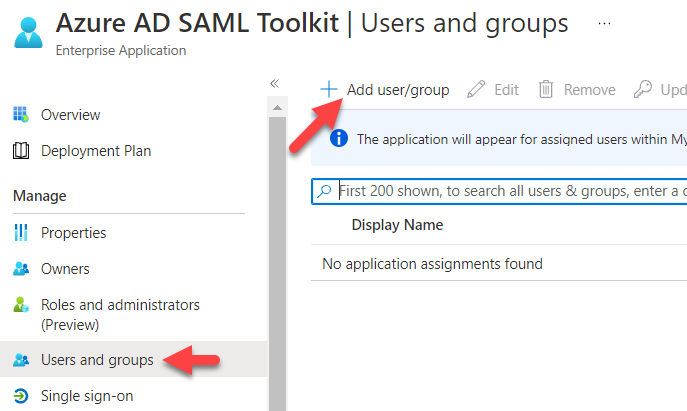
Task: Collapse the sidebar with double chevron
Action: pyautogui.click(x=275, y=84)
